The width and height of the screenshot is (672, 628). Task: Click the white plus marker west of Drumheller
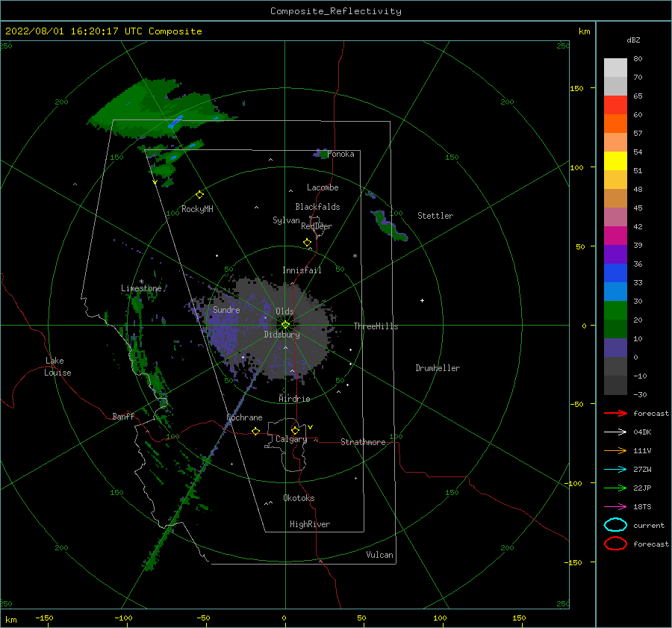click(x=422, y=300)
